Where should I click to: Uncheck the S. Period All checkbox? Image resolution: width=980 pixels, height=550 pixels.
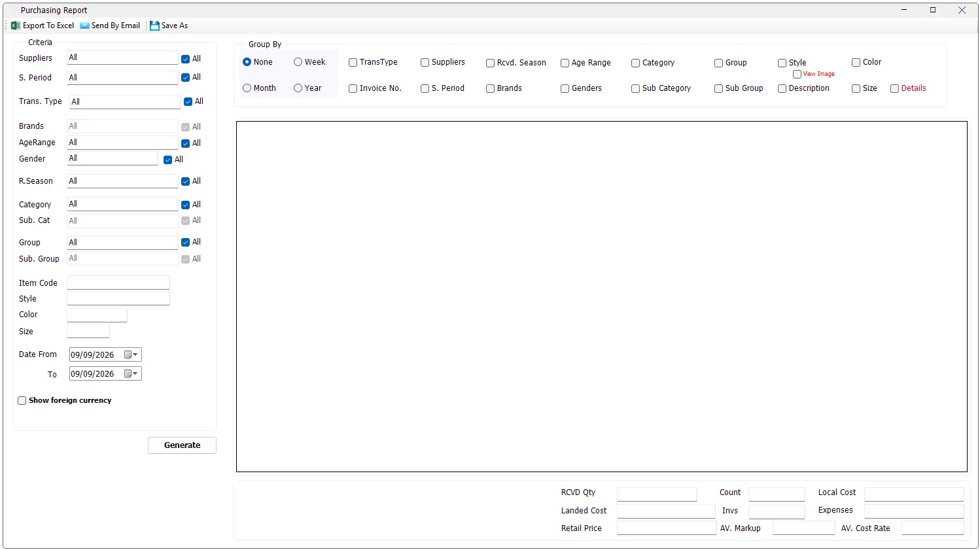pos(185,78)
